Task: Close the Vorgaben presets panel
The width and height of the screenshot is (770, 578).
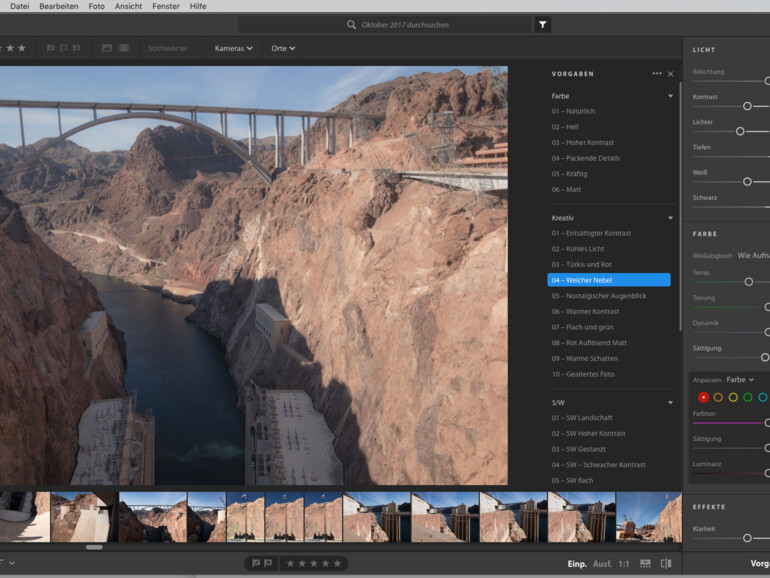Action: click(x=671, y=74)
